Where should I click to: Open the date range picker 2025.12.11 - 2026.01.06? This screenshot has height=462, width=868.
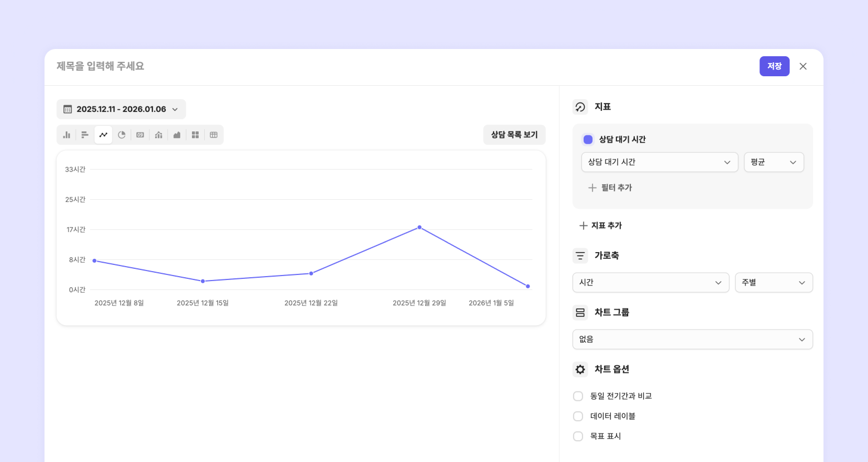pos(121,109)
